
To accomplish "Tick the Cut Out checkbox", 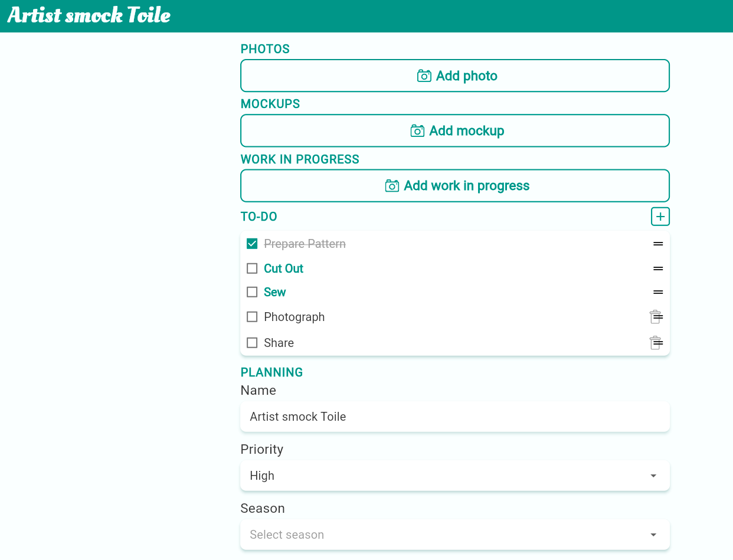I will (252, 268).
